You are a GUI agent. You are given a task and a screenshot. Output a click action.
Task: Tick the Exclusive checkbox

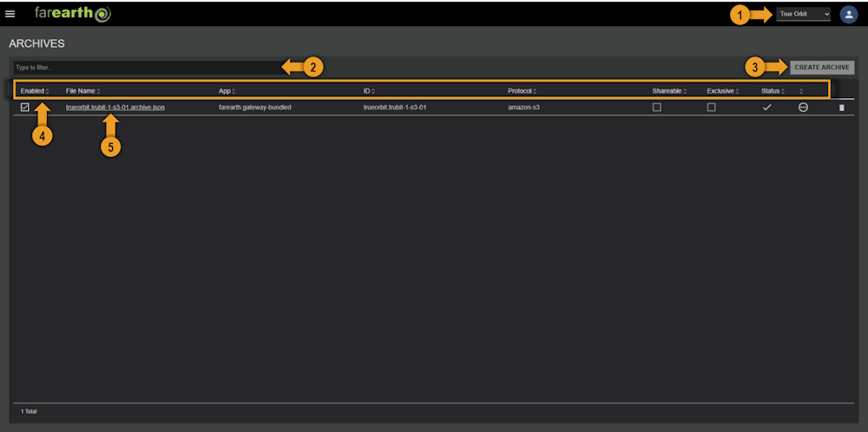tap(712, 108)
